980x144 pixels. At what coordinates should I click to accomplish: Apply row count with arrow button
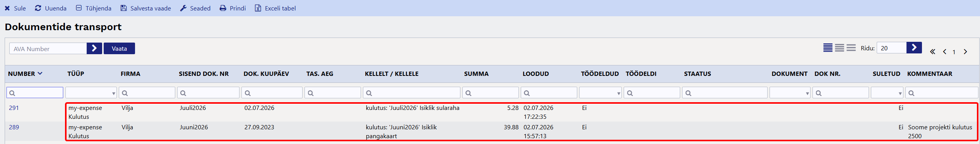pos(914,48)
